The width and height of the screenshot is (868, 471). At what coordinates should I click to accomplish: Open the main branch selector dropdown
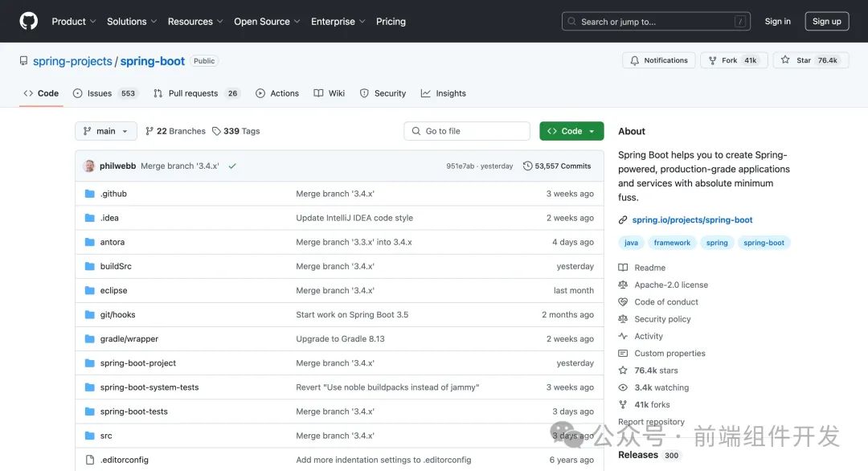[x=106, y=131]
